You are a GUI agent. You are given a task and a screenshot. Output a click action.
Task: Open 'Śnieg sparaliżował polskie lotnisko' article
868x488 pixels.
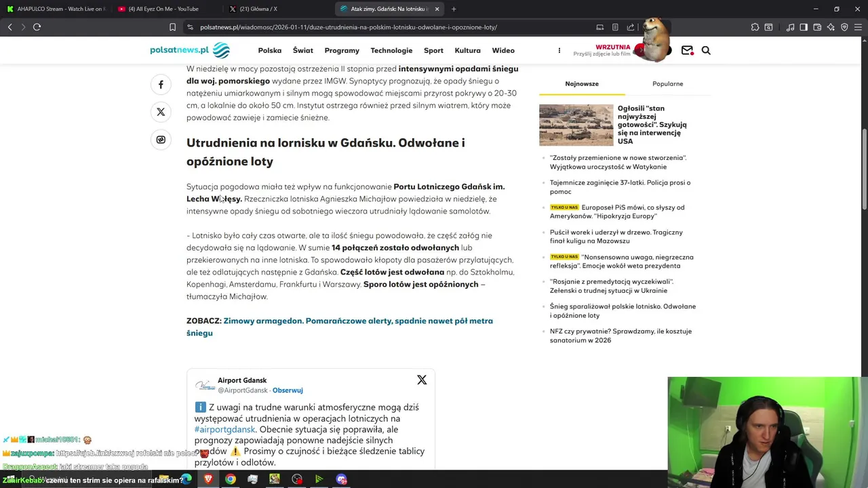(x=623, y=310)
